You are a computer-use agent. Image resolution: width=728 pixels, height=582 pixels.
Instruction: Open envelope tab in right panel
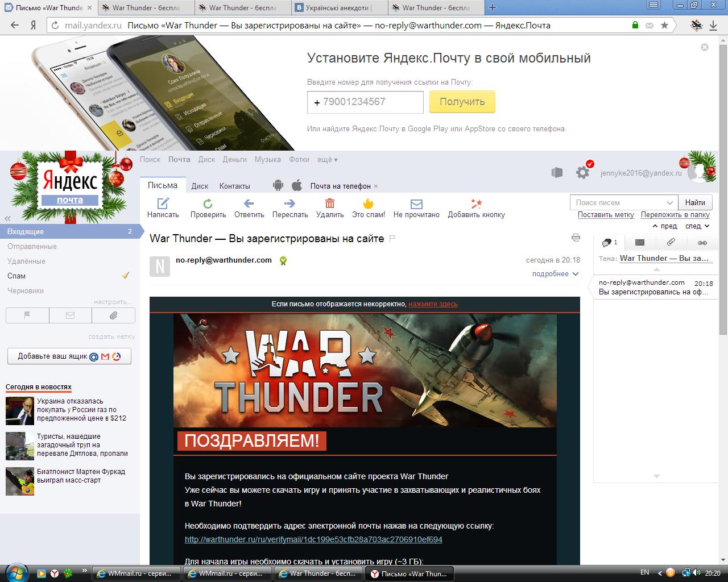[x=640, y=243]
